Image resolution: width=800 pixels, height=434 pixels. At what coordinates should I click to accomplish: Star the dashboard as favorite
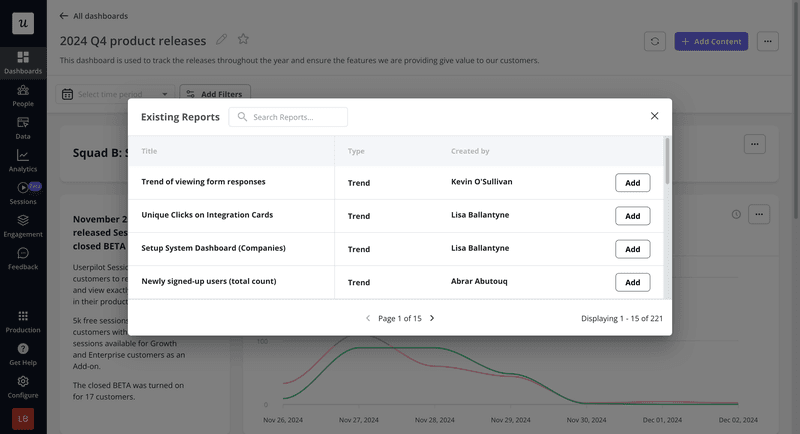pyautogui.click(x=243, y=40)
